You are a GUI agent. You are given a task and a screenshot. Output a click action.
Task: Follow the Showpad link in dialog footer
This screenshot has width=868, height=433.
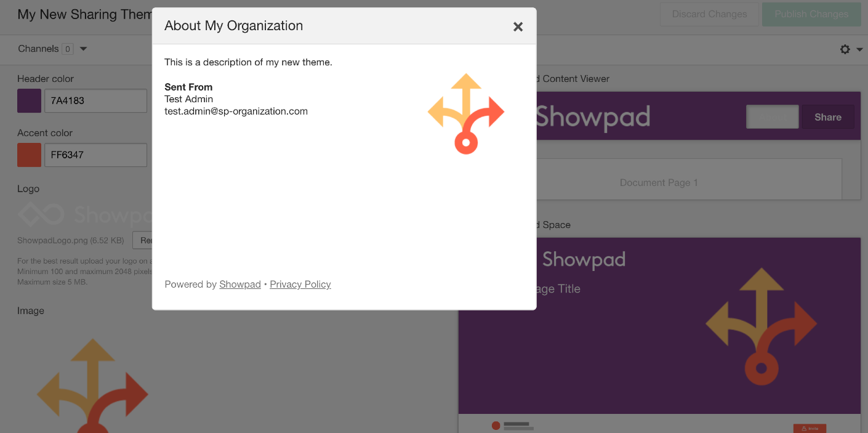click(240, 284)
